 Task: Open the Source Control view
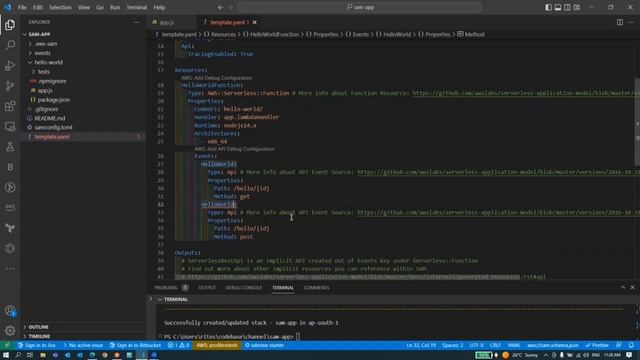tap(10, 86)
